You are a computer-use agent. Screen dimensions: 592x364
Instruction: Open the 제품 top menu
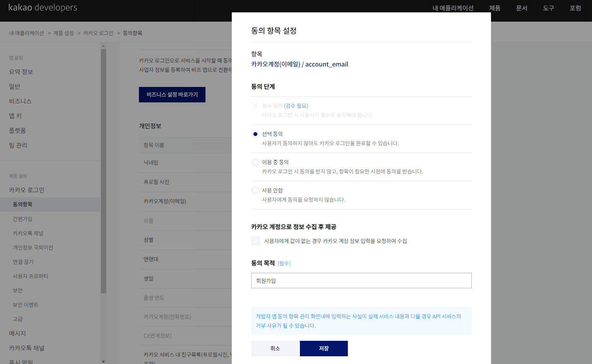tap(495, 8)
